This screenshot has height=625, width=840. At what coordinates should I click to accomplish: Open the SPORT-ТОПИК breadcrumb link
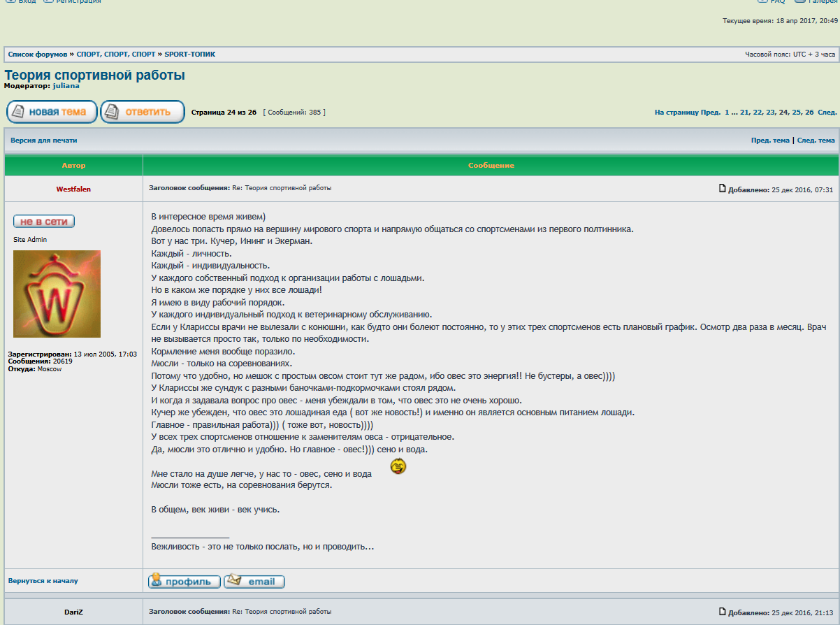[x=189, y=55]
